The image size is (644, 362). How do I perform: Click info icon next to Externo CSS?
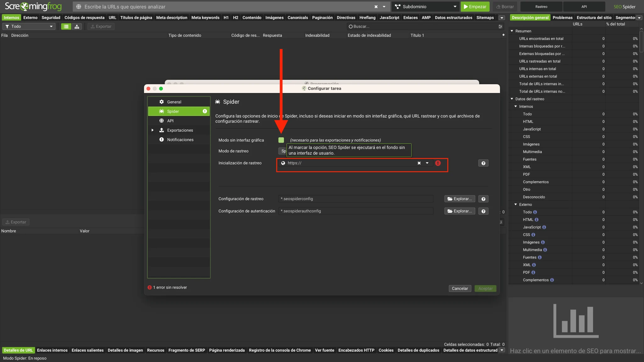point(533,235)
